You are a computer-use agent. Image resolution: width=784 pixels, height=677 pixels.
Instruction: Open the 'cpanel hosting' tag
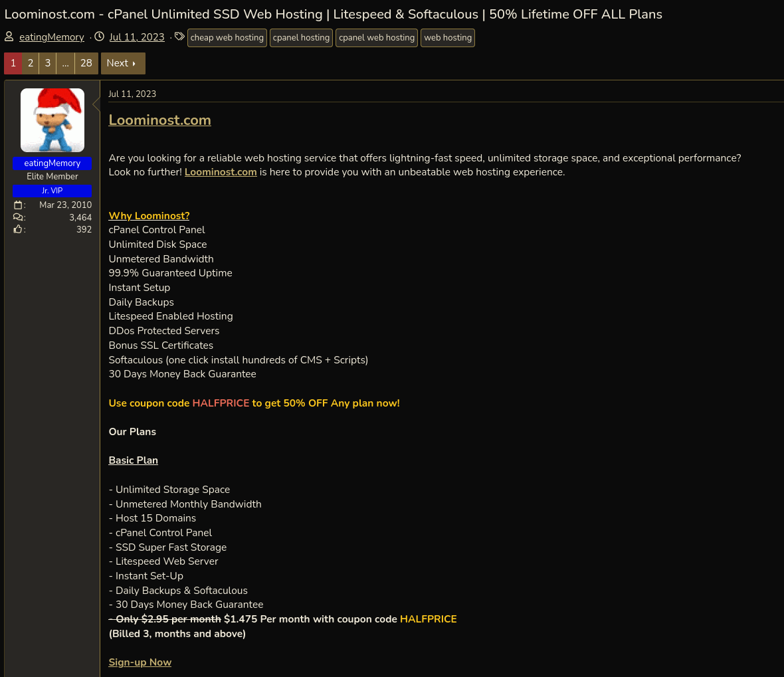[x=301, y=37]
